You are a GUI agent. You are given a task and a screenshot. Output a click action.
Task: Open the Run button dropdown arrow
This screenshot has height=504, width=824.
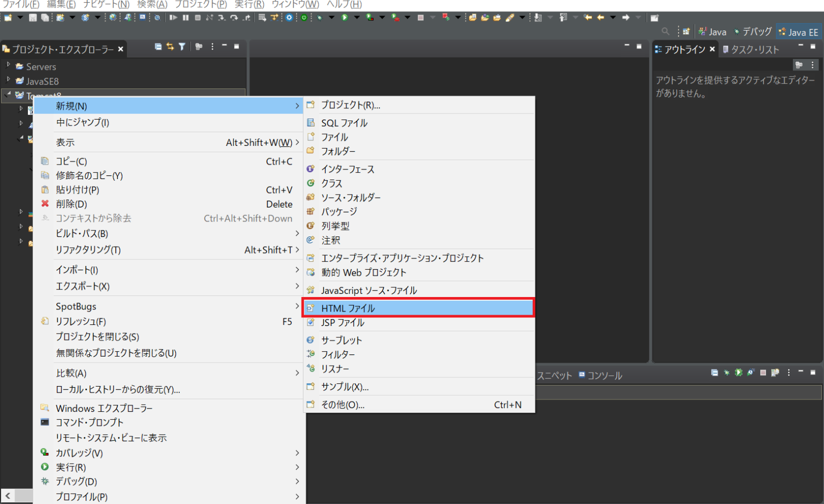pos(357,18)
